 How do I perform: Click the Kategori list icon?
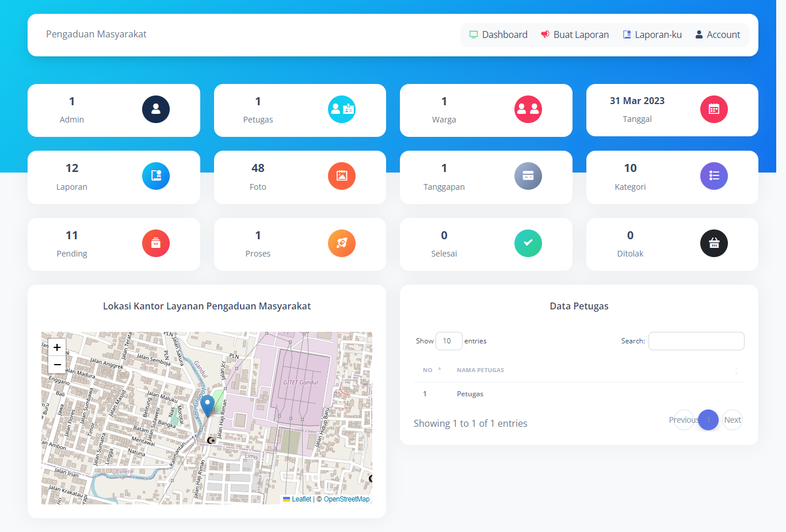tap(713, 176)
